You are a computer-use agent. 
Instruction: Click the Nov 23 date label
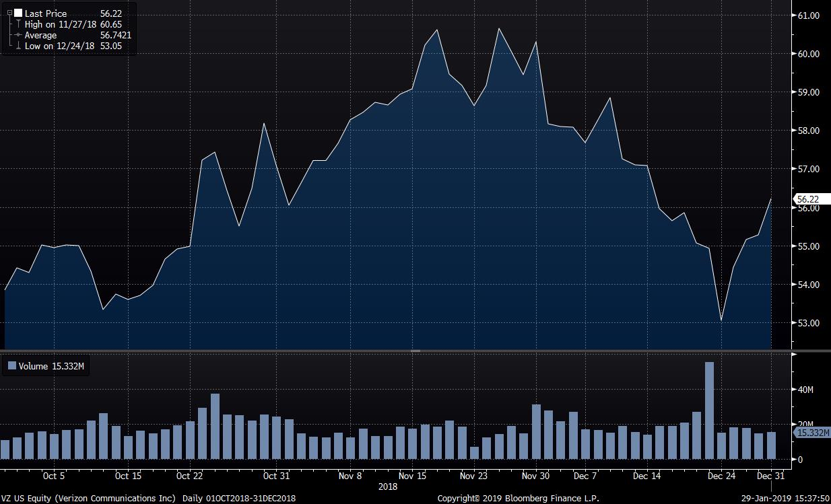[473, 476]
